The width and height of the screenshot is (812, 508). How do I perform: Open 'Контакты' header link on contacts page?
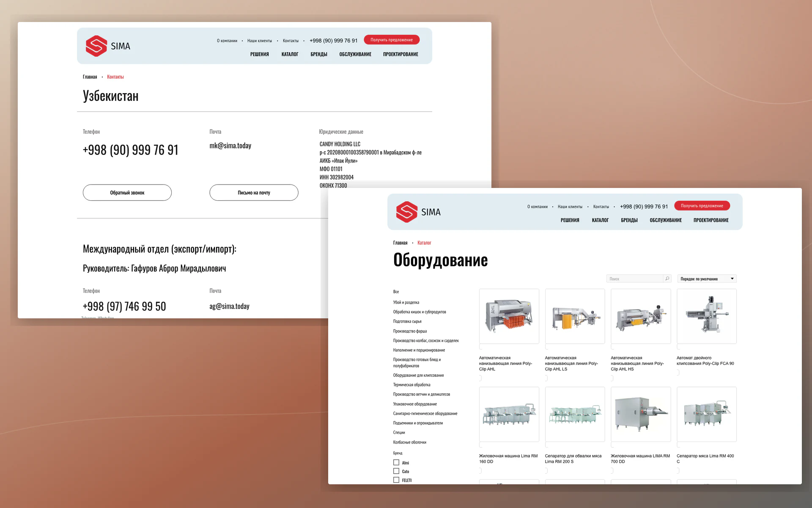coord(291,41)
